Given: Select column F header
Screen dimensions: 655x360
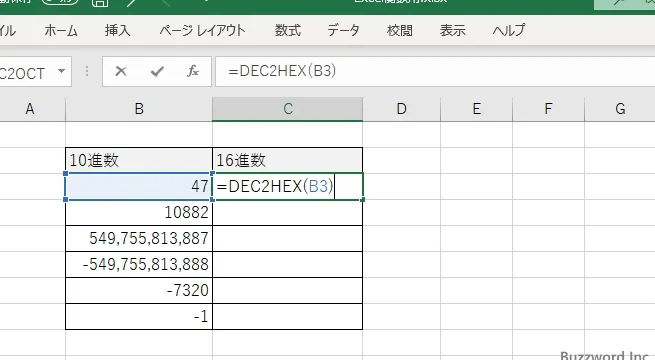Looking at the screenshot, I should pos(548,109).
